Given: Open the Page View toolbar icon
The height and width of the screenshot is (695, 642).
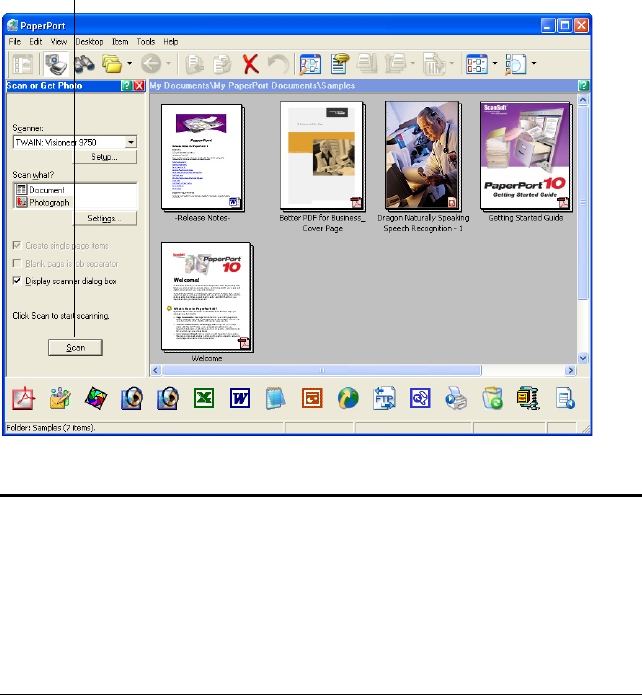Looking at the screenshot, I should click(310, 64).
